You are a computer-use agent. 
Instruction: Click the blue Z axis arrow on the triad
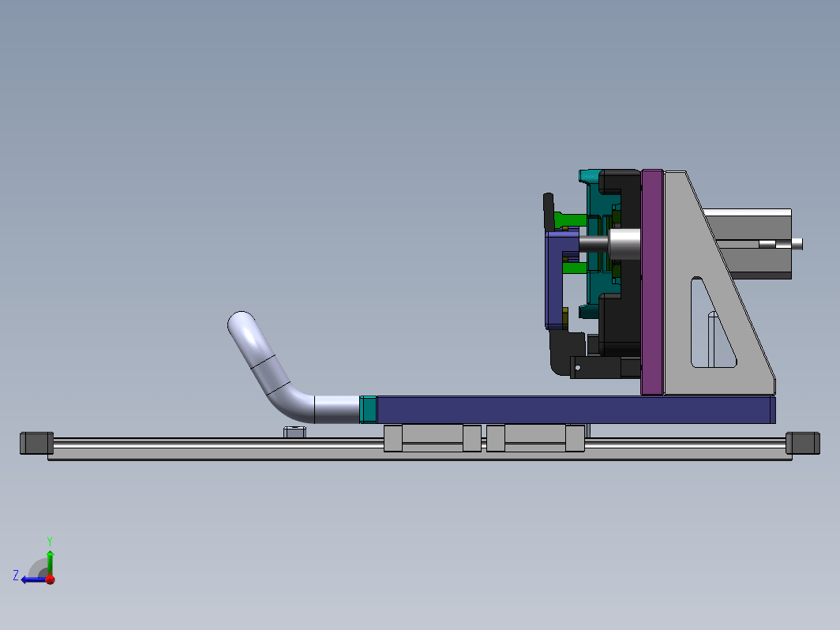point(32,579)
